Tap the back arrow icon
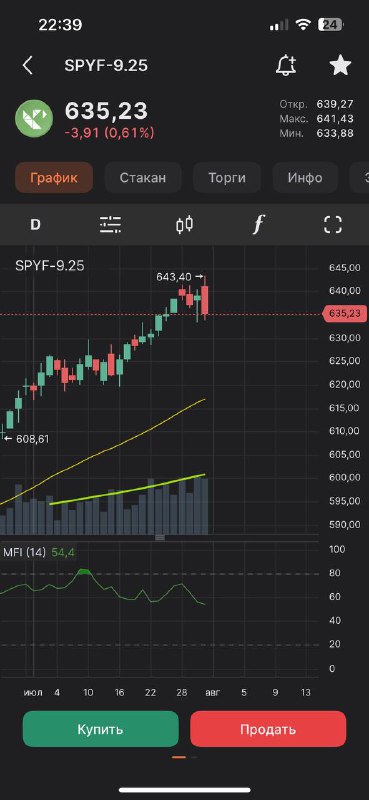Screen dimensions: 369x800 (x=28, y=66)
